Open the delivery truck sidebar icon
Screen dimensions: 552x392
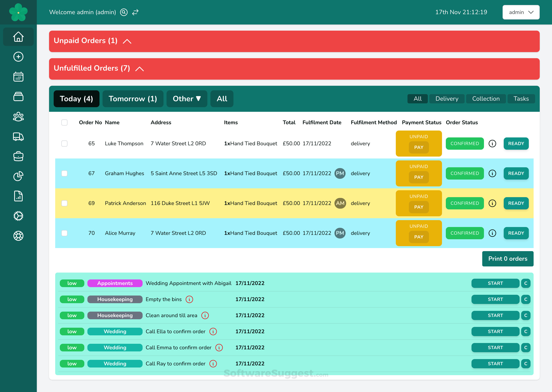tap(18, 137)
